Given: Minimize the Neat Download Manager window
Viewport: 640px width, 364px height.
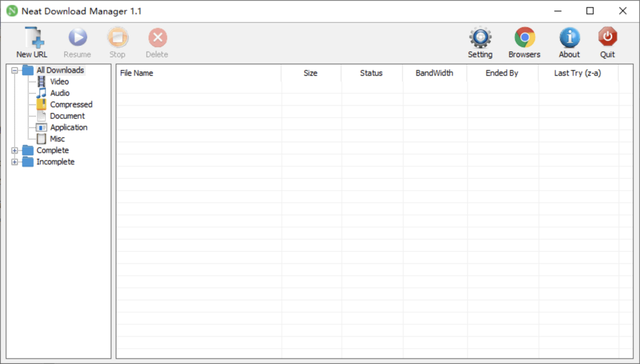Looking at the screenshot, I should (558, 11).
